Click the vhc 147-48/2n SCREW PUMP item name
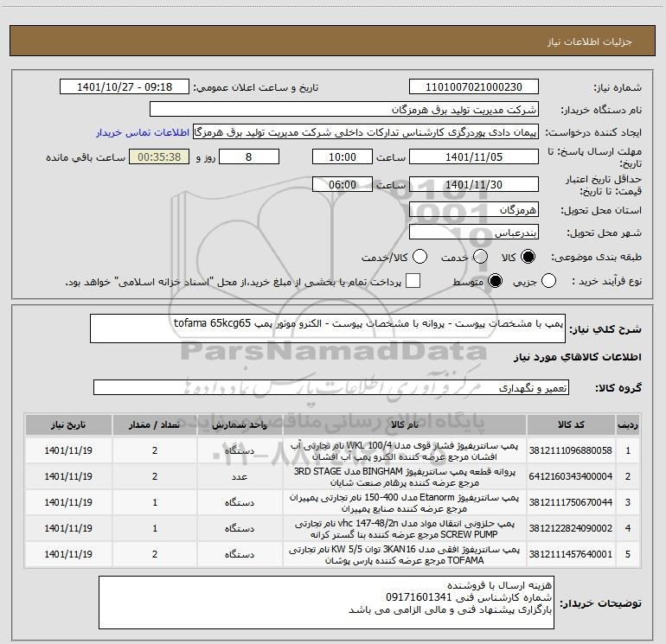 click(405, 528)
